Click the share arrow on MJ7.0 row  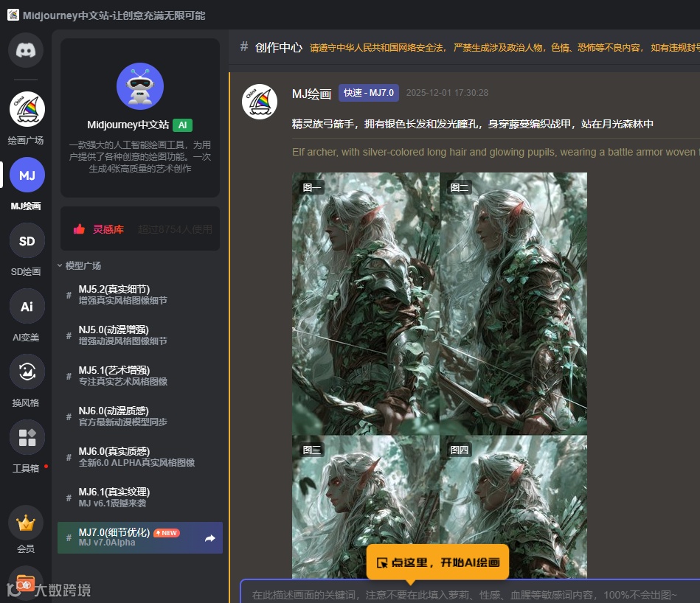click(x=209, y=538)
